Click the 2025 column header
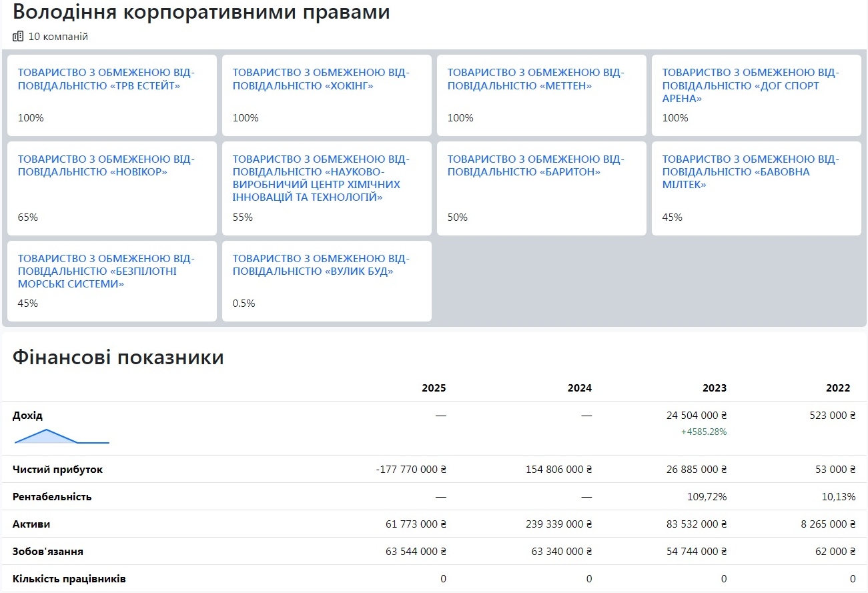The height and width of the screenshot is (593, 868). tap(434, 388)
